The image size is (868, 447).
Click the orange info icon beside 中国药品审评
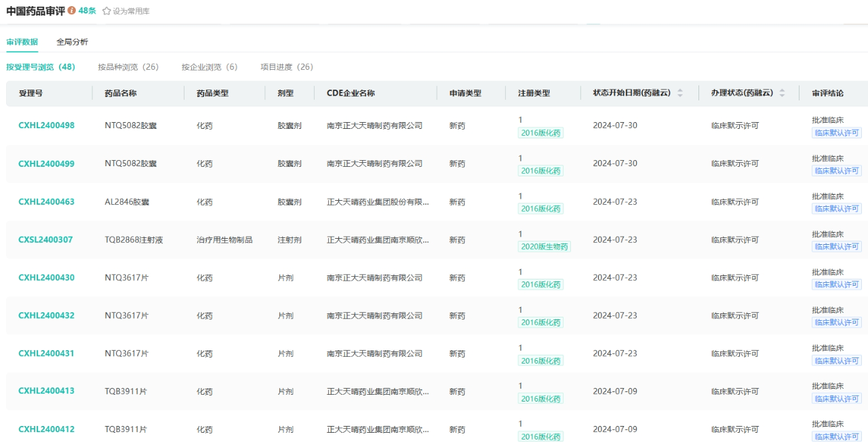72,11
